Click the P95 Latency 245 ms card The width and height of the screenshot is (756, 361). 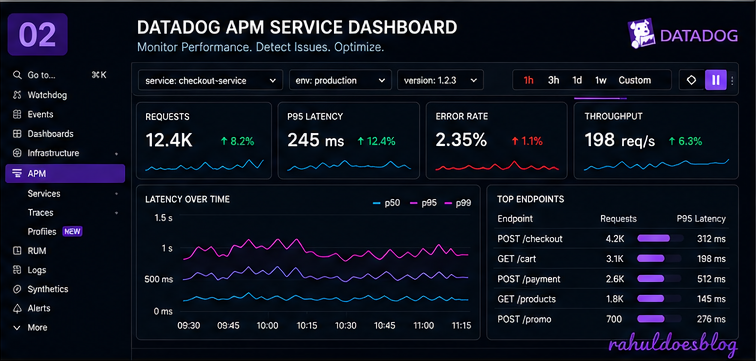tap(349, 140)
